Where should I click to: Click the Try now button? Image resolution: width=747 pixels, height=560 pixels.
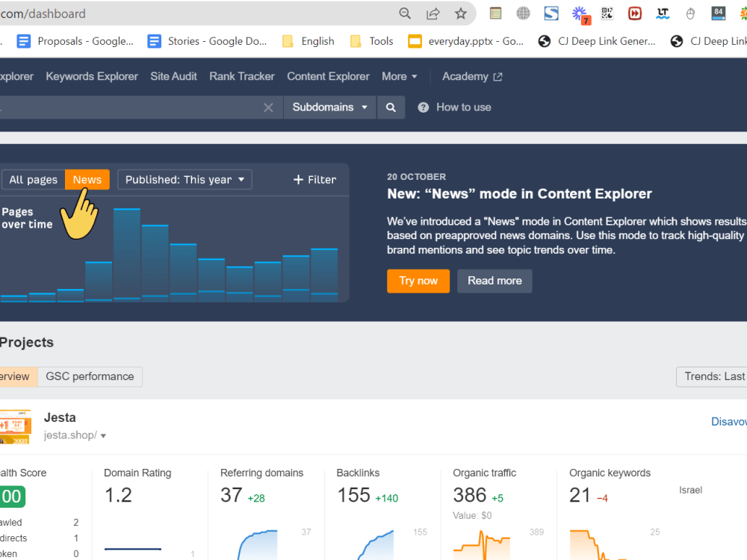(x=418, y=281)
